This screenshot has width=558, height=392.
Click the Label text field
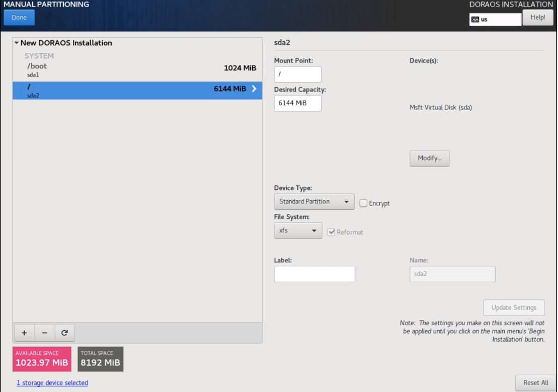click(314, 274)
